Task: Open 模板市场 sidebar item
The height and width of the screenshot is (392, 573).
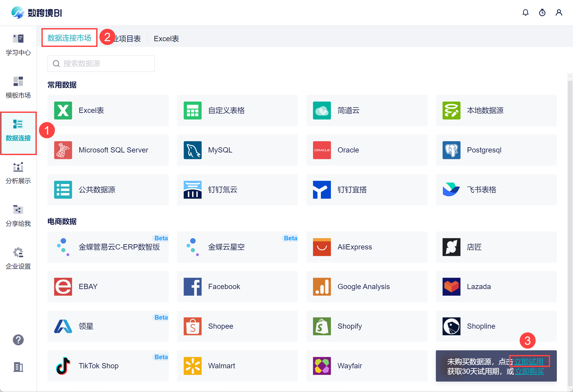Action: pyautogui.click(x=18, y=88)
